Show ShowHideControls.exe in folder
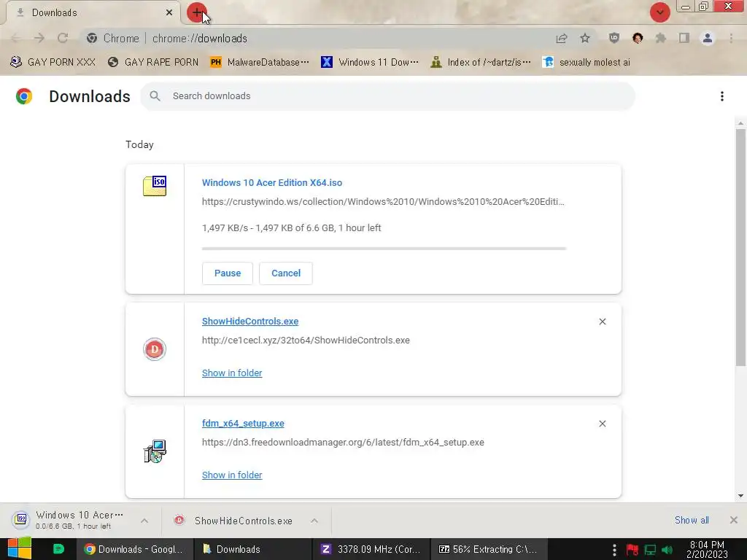747x560 pixels. [232, 373]
